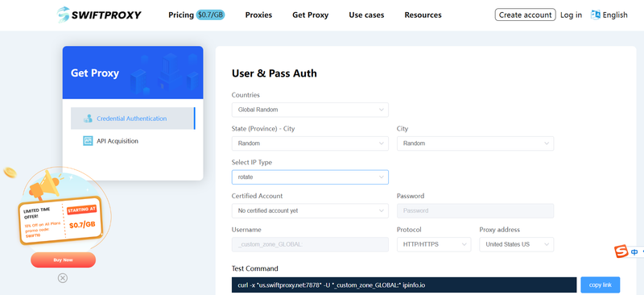Click the Get Proxy banner title

[x=95, y=73]
